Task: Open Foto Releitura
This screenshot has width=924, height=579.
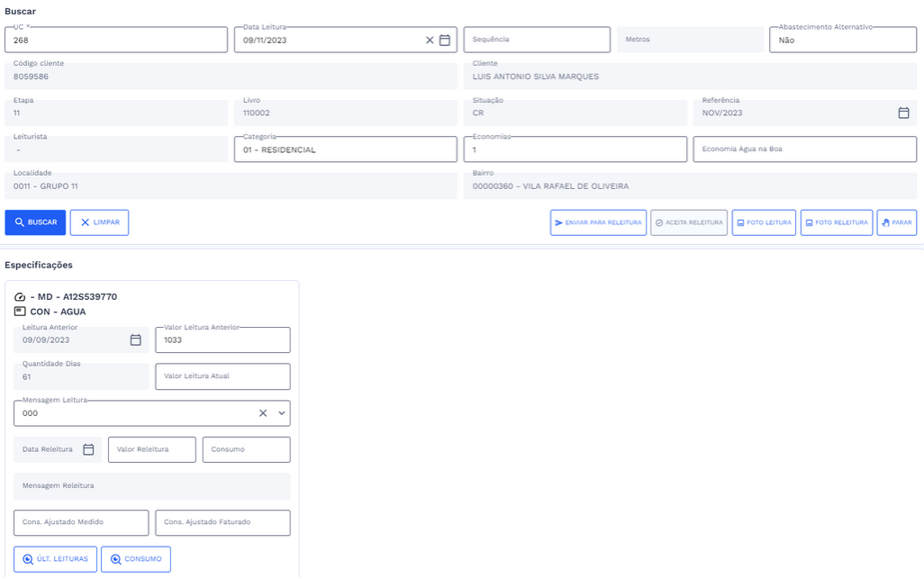Action: coord(837,222)
